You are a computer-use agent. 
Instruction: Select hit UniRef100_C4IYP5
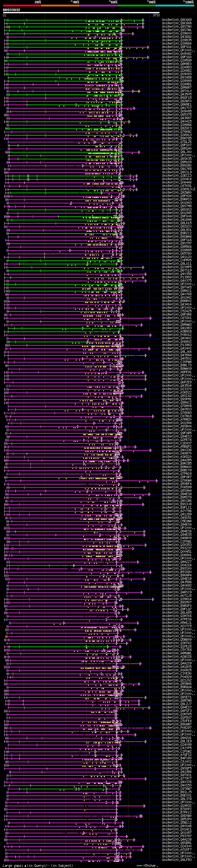pyautogui.click(x=177, y=748)
